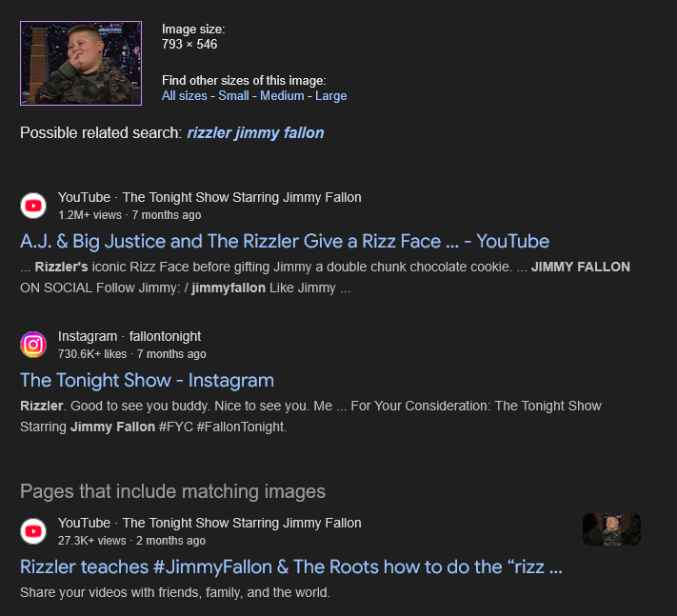
Task: Choose the Medium image size link
Action: [282, 96]
